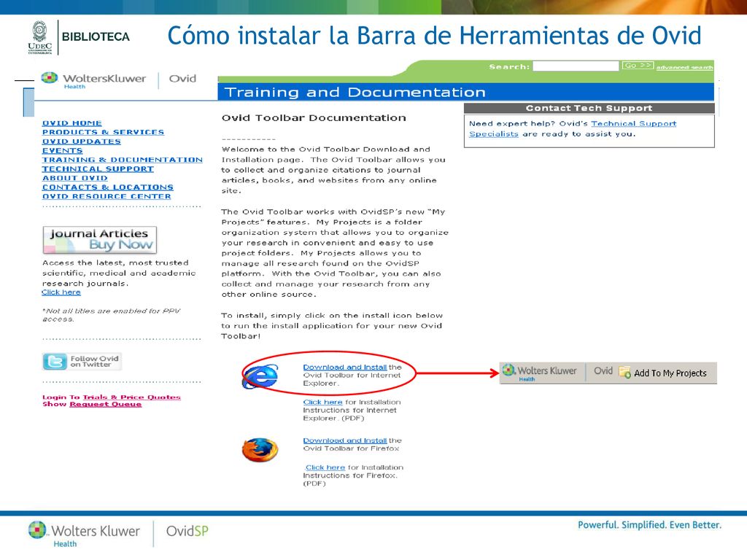
Task: Click the Wolters Kluwer logo in Ovid toolbar
Action: (x=540, y=373)
